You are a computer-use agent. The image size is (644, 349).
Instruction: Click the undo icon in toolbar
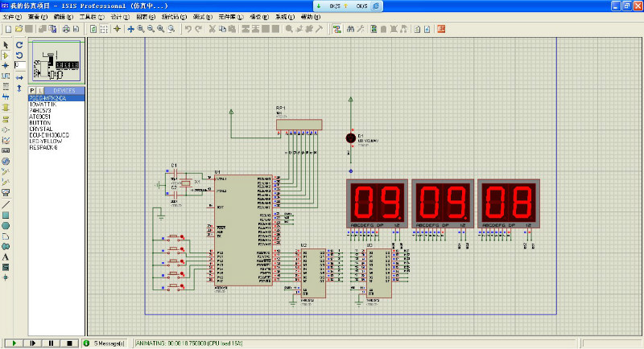pos(188,29)
